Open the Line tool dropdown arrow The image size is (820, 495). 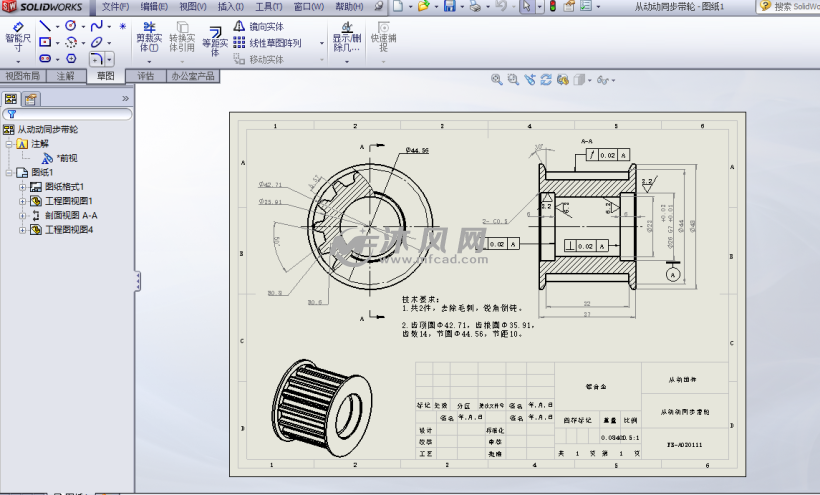point(58,27)
